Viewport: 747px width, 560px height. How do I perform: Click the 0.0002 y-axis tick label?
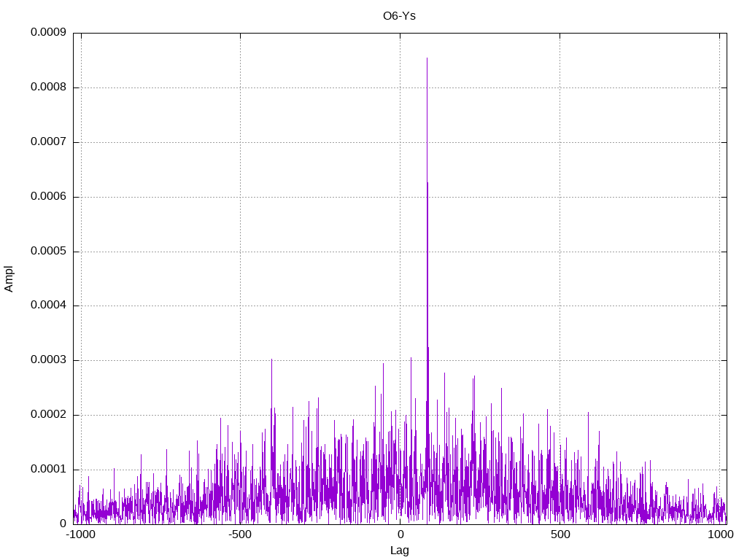pos(48,415)
